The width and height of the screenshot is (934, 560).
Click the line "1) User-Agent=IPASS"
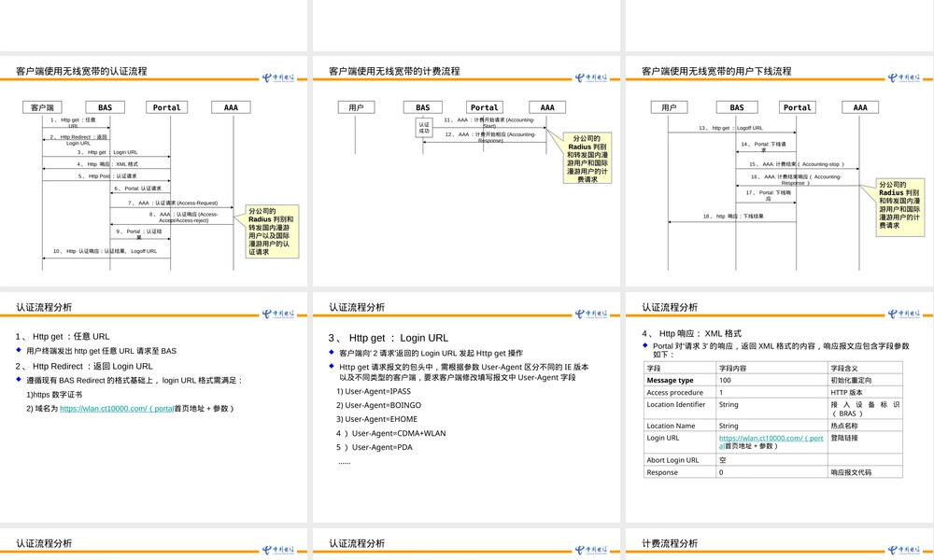click(x=374, y=392)
